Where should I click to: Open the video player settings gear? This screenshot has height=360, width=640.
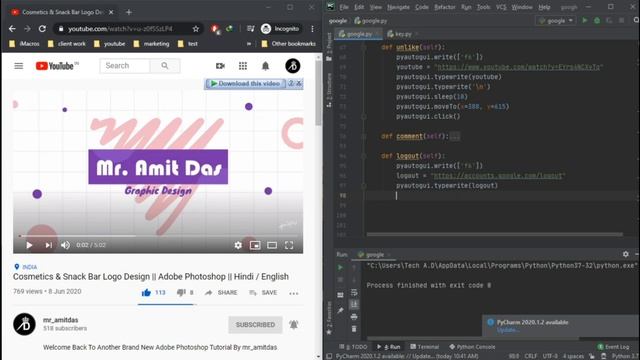tap(238, 245)
